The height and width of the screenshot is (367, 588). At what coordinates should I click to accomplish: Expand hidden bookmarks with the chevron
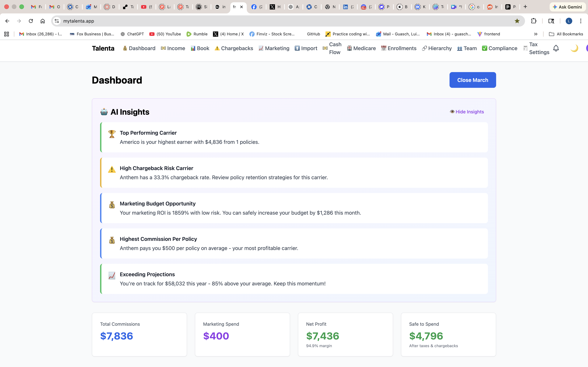tap(536, 34)
